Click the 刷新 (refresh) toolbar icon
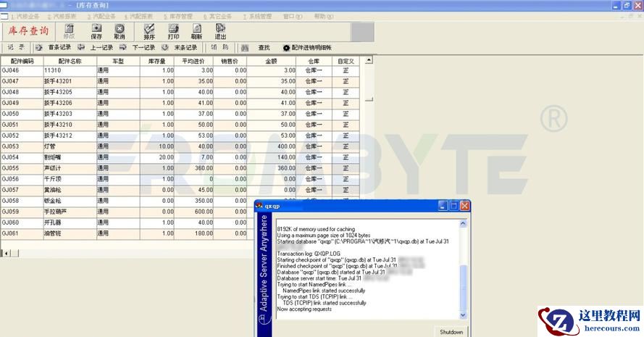 coord(197,31)
